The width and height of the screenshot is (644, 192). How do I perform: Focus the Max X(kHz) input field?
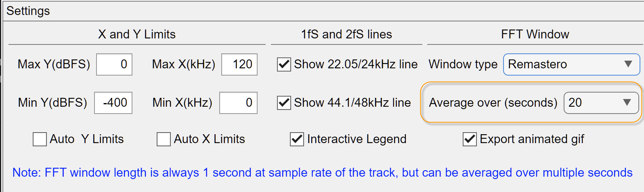pos(239,64)
